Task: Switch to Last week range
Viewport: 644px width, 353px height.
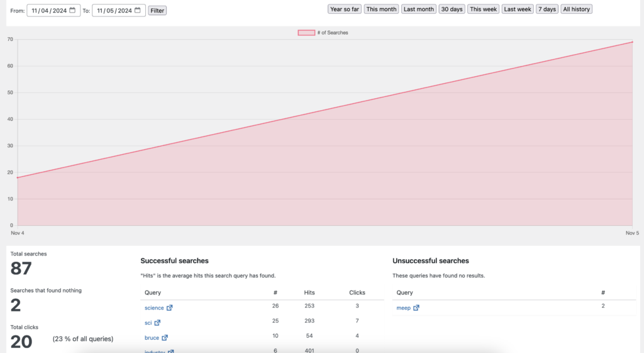Action: pyautogui.click(x=518, y=9)
